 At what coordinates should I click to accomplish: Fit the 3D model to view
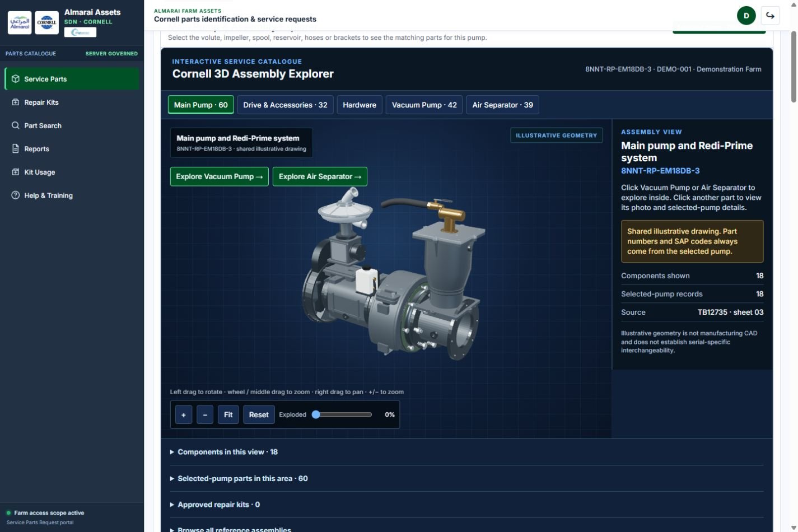[228, 415]
